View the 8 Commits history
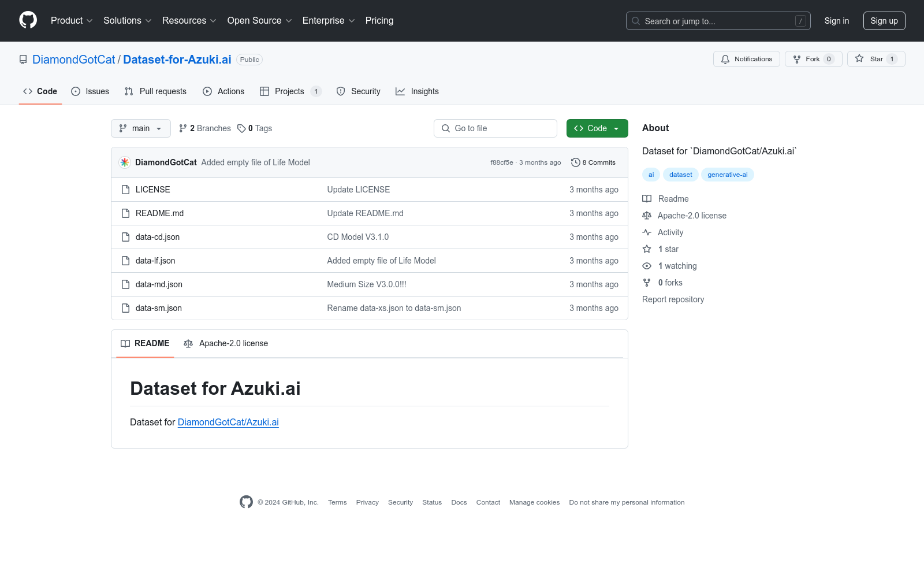Image resolution: width=924 pixels, height=578 pixels. tap(593, 162)
